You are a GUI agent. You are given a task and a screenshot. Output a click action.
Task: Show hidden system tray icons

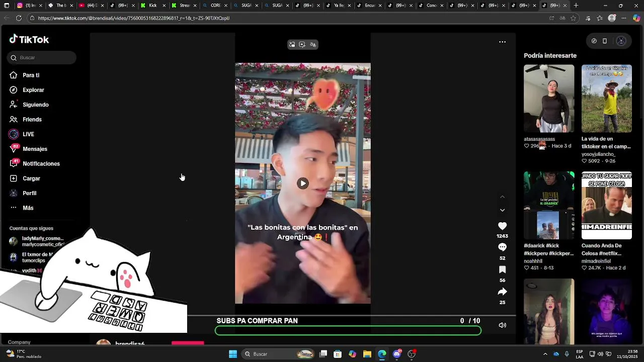[x=545, y=354]
